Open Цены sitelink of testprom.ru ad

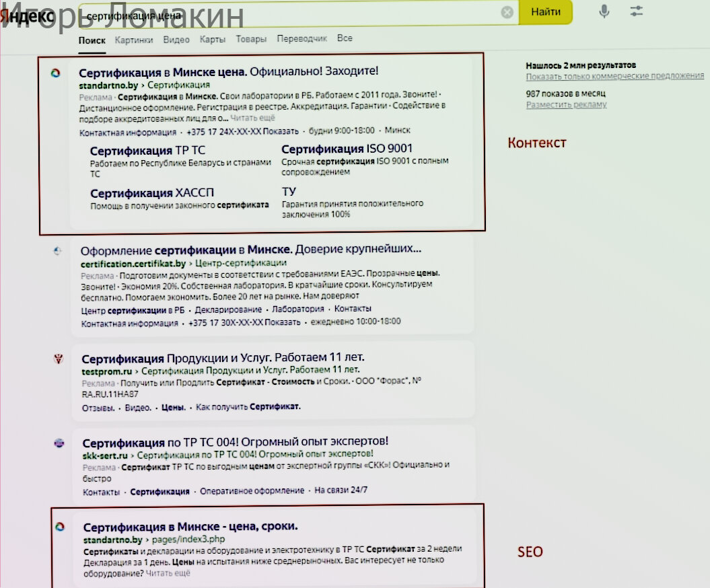(x=174, y=408)
